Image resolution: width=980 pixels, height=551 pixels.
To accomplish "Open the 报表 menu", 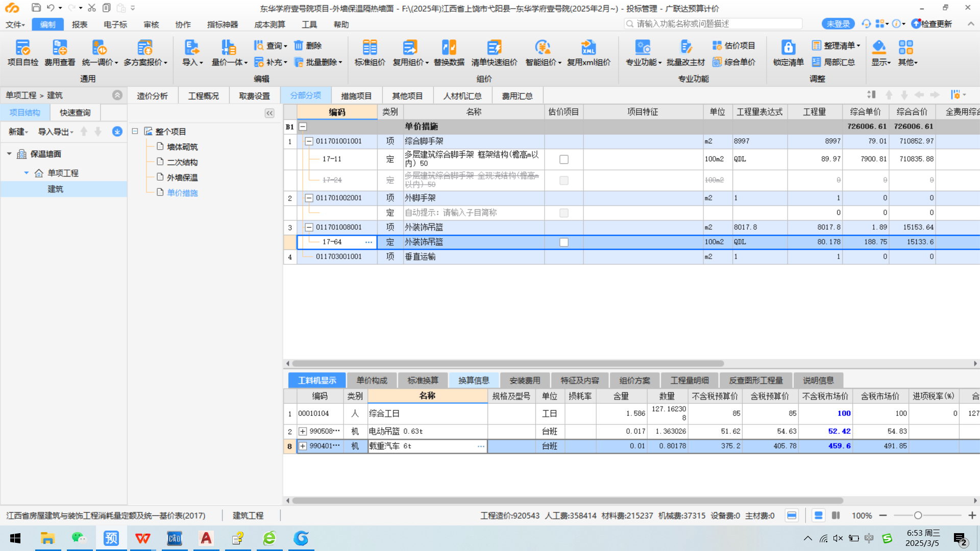I will pyautogui.click(x=80, y=24).
